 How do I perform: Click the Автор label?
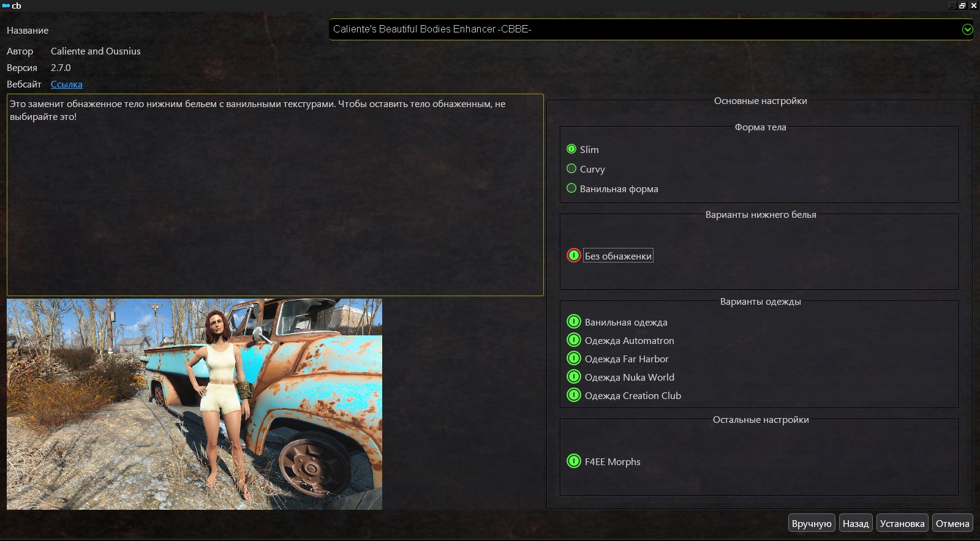click(x=20, y=51)
